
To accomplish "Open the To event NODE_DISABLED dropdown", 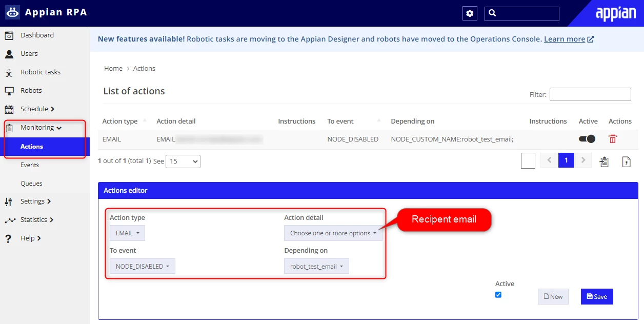I will [x=143, y=267].
